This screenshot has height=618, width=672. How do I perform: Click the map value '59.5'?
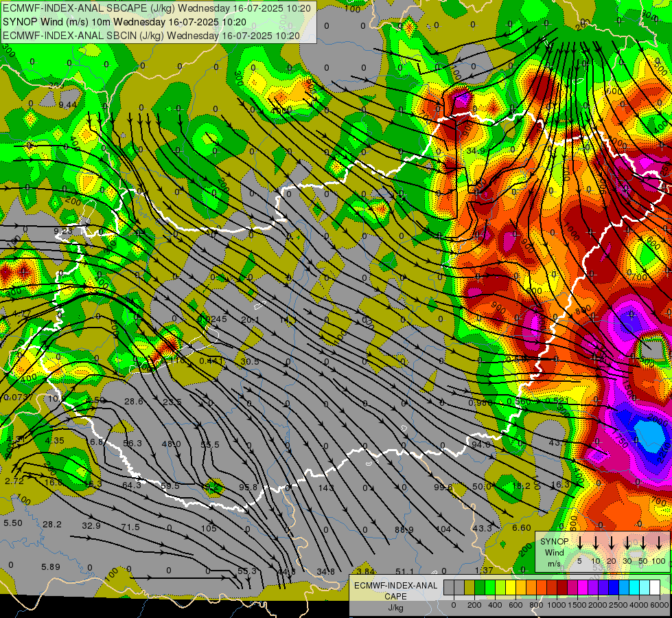point(170,486)
